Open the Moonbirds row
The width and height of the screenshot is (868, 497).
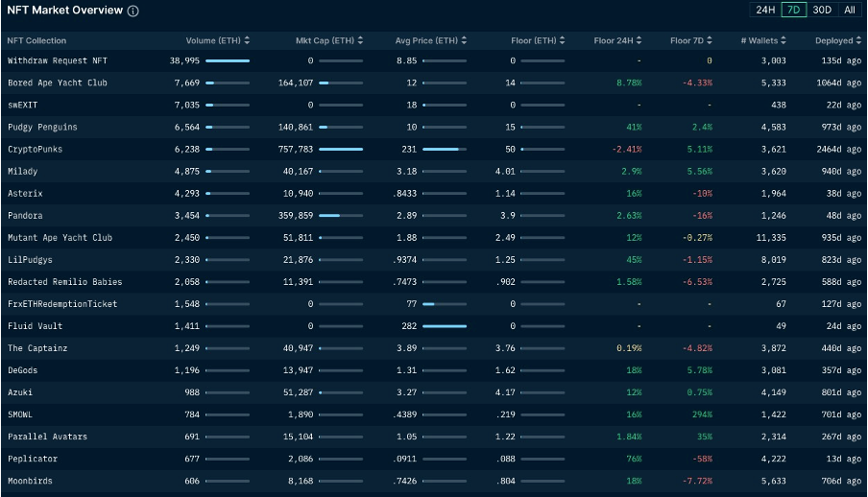pyautogui.click(x=30, y=481)
